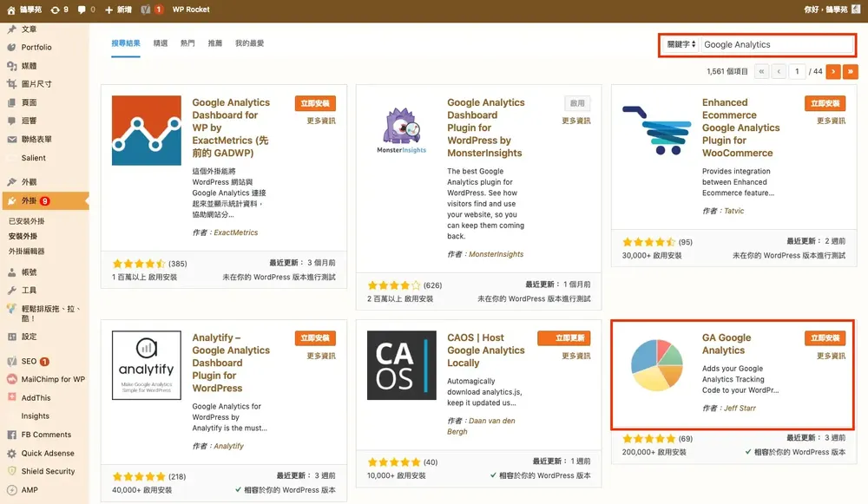The image size is (868, 504).
Task: Switch to the 熱門 tab
Action: point(187,43)
